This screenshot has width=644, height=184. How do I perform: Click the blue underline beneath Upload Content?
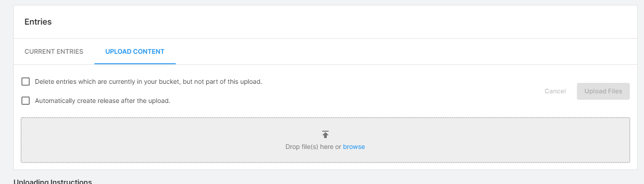[135, 64]
